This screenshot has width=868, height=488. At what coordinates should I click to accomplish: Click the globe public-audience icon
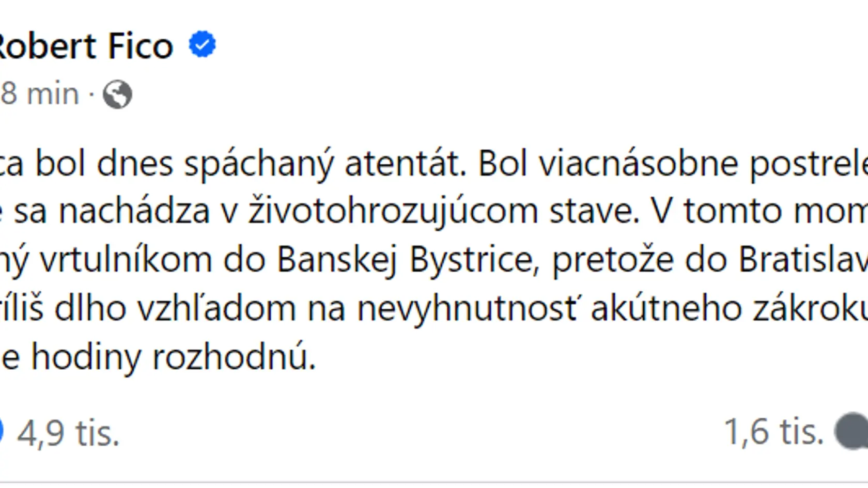coord(117,95)
